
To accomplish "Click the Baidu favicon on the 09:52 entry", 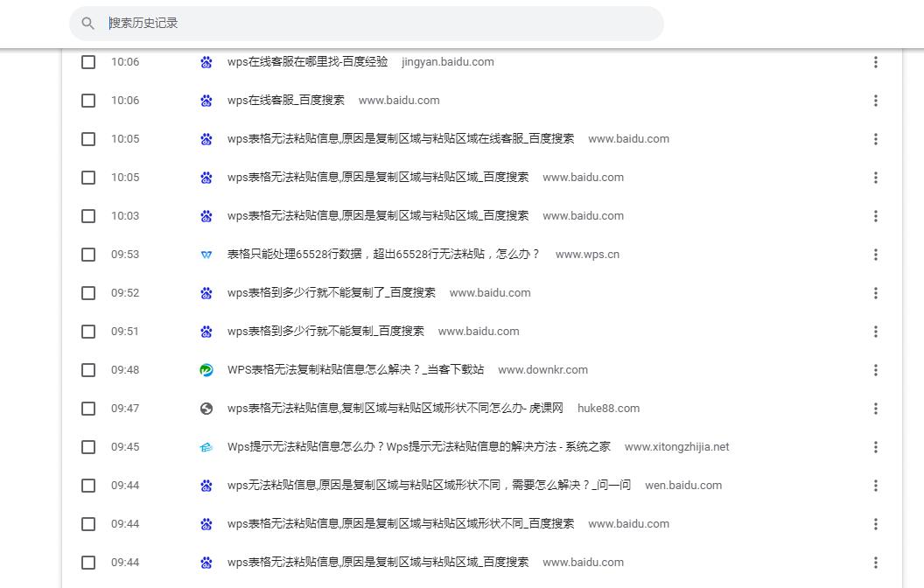I will pos(206,292).
